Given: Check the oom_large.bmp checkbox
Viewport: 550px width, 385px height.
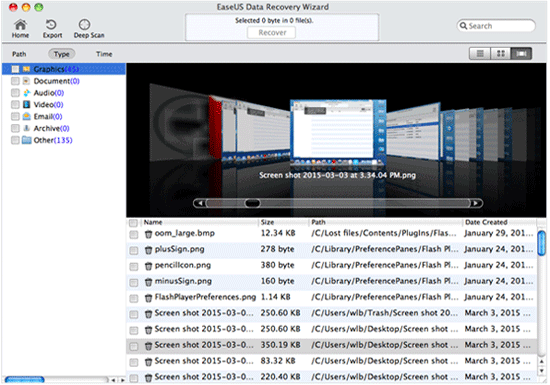Looking at the screenshot, I should coord(134,234).
